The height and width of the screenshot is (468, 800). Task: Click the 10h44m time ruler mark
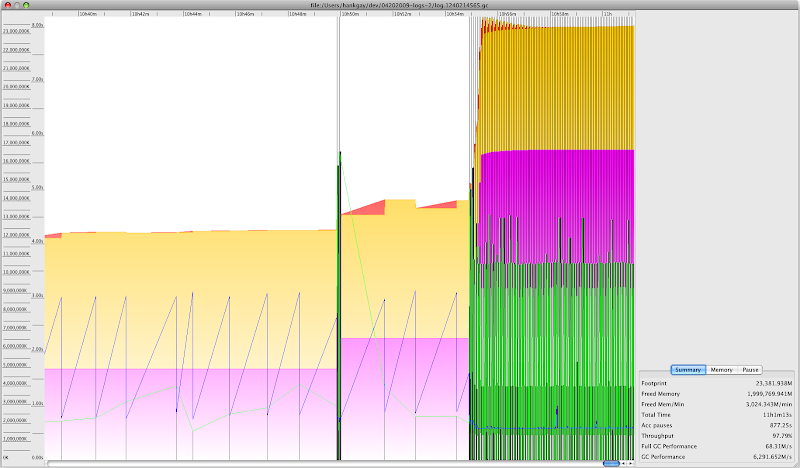tap(193, 15)
